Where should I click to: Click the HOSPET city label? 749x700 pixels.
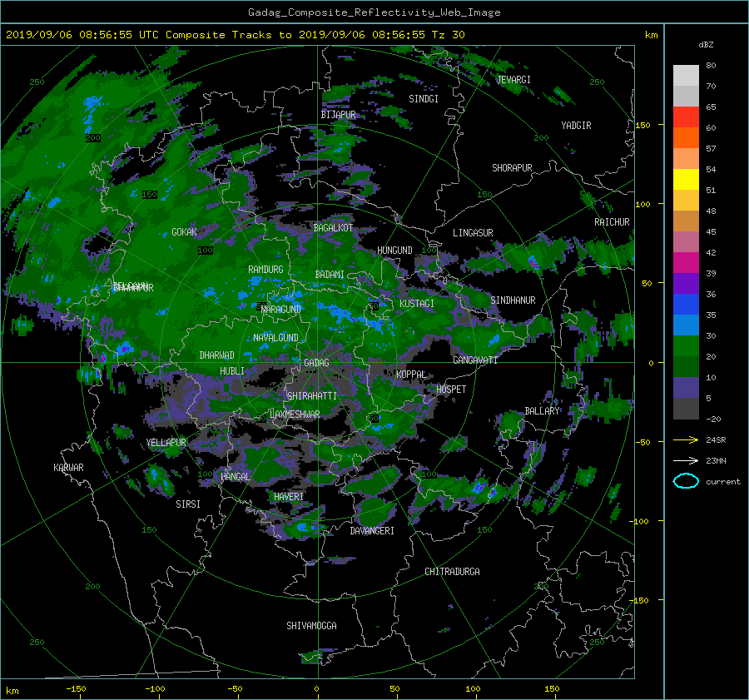(451, 390)
